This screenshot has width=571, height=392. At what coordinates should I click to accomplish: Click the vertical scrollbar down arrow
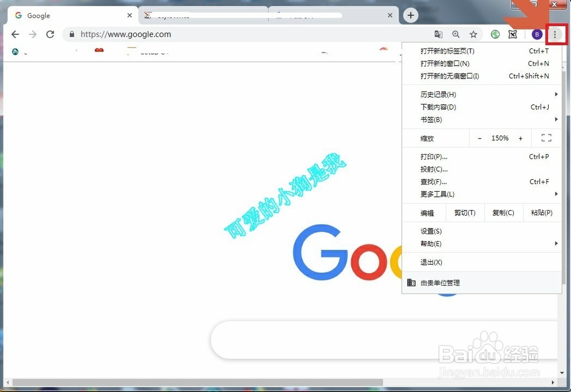[562, 373]
